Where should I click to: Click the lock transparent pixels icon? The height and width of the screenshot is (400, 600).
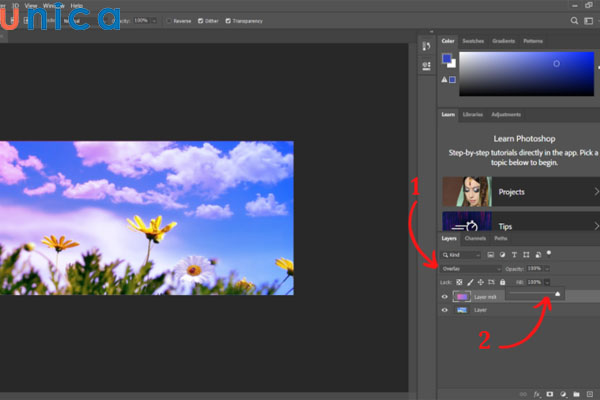pos(458,282)
